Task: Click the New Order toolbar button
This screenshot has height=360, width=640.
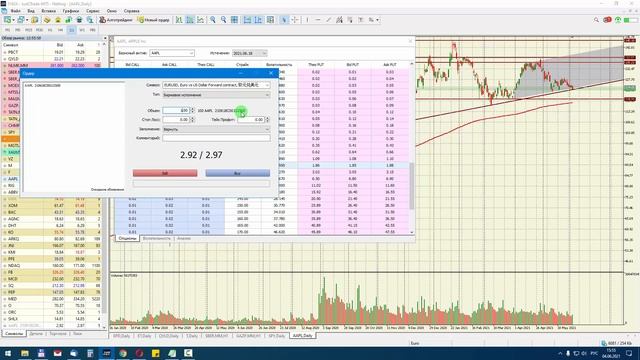Action: [x=153, y=20]
